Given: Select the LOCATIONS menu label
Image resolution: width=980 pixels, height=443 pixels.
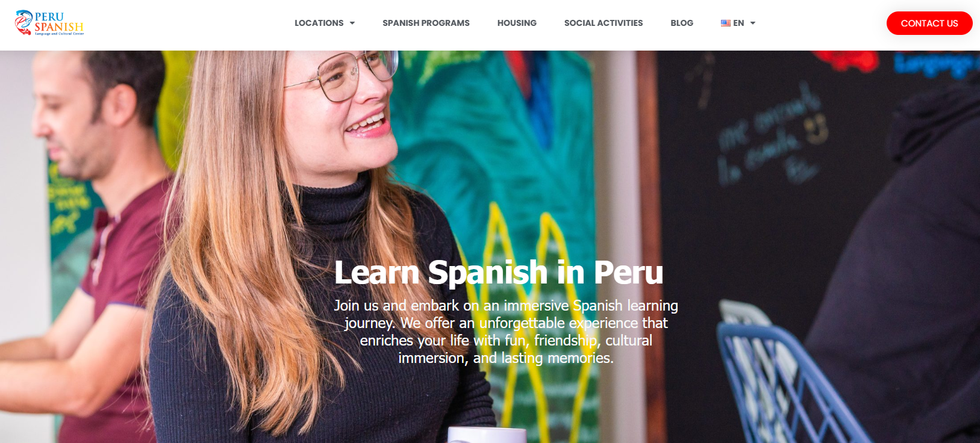Looking at the screenshot, I should [319, 23].
